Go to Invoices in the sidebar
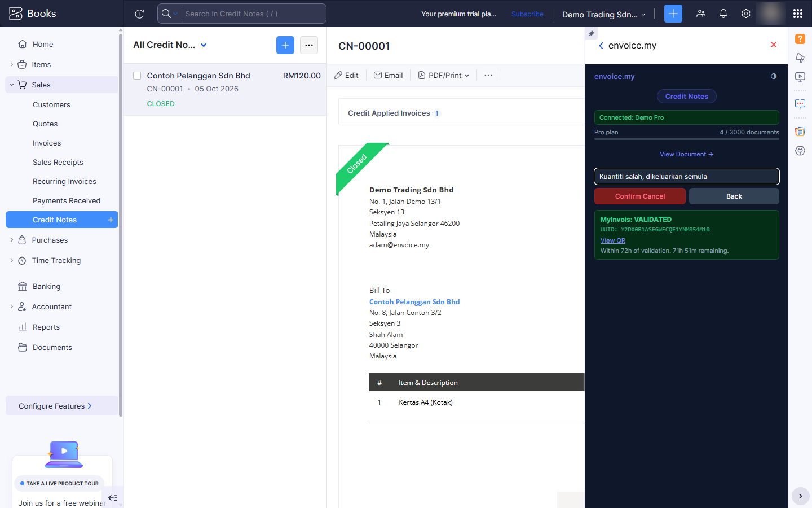This screenshot has height=508, width=812. coord(47,143)
